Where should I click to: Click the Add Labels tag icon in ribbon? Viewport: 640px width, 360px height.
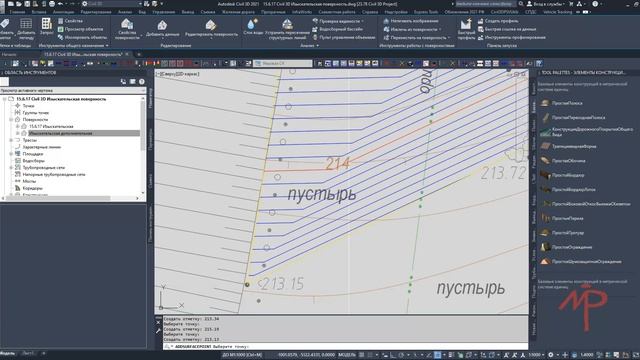pos(5,24)
